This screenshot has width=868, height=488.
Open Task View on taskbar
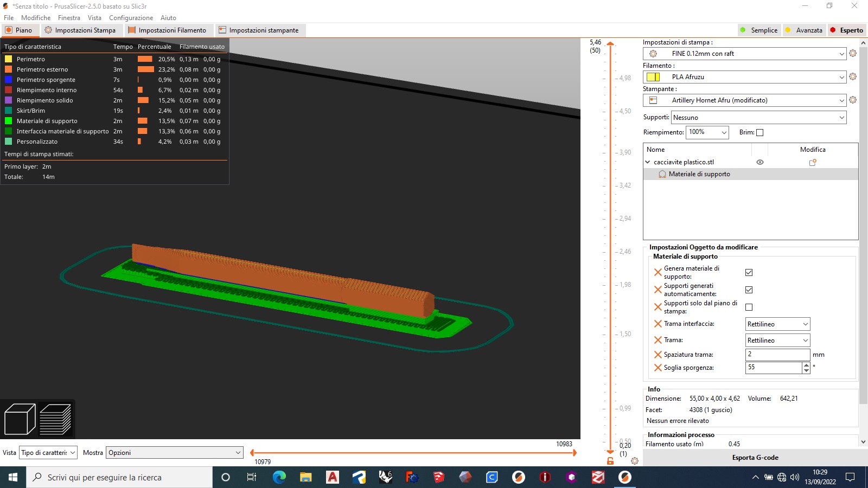pyautogui.click(x=252, y=477)
